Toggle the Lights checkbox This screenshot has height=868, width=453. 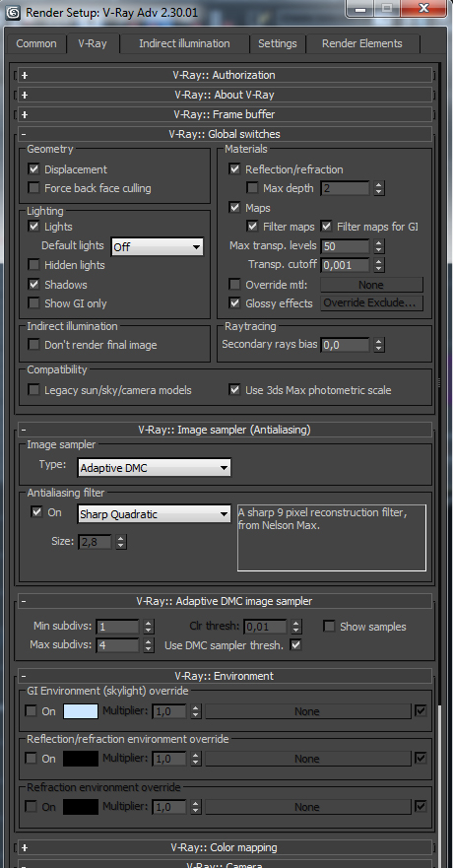coord(34,227)
